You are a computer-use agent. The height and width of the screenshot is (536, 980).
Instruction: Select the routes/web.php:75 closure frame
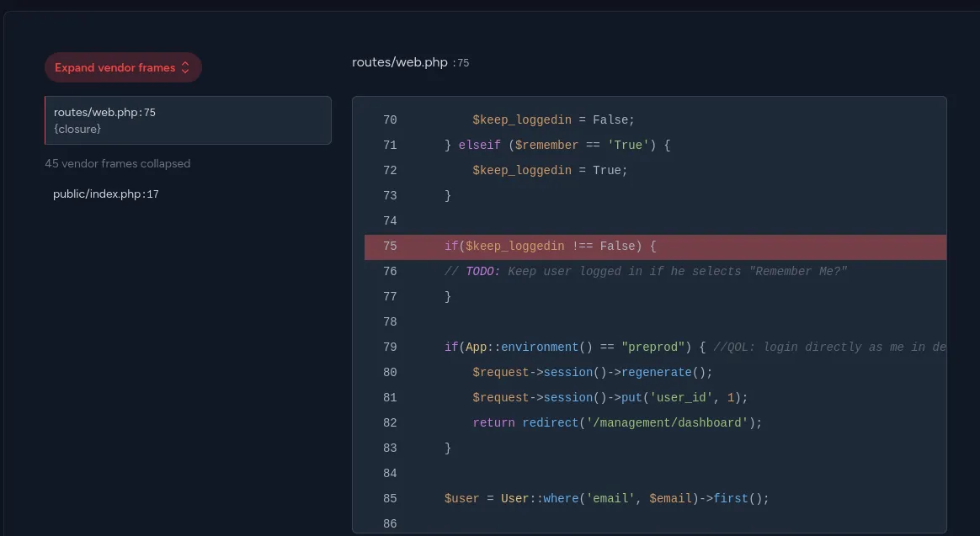coord(188,120)
